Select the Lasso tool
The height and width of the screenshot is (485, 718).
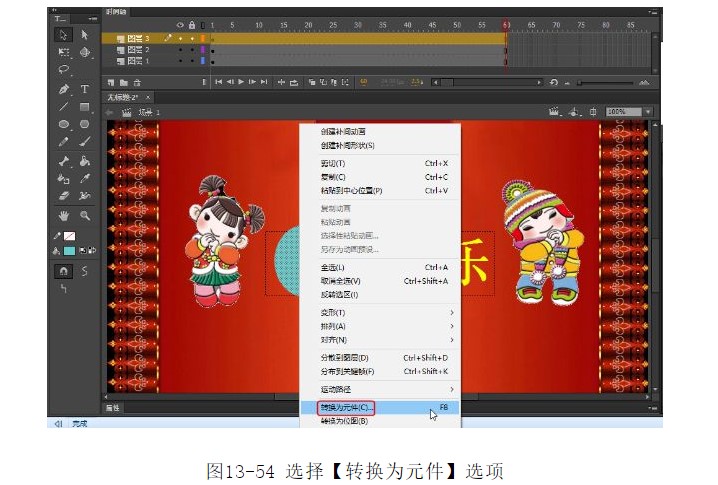click(x=63, y=70)
